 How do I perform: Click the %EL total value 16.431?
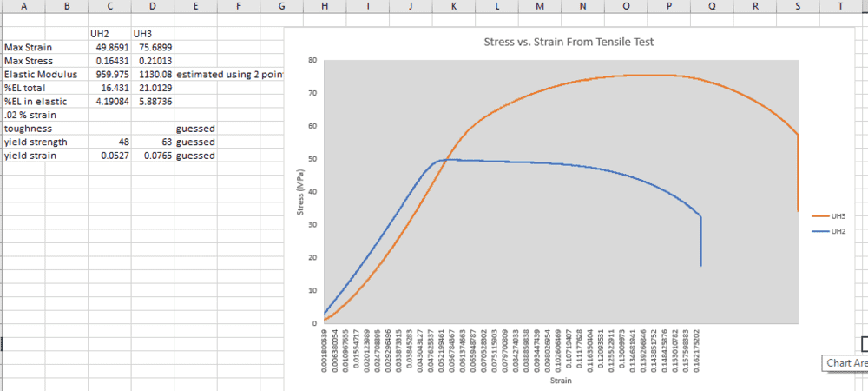pos(109,88)
